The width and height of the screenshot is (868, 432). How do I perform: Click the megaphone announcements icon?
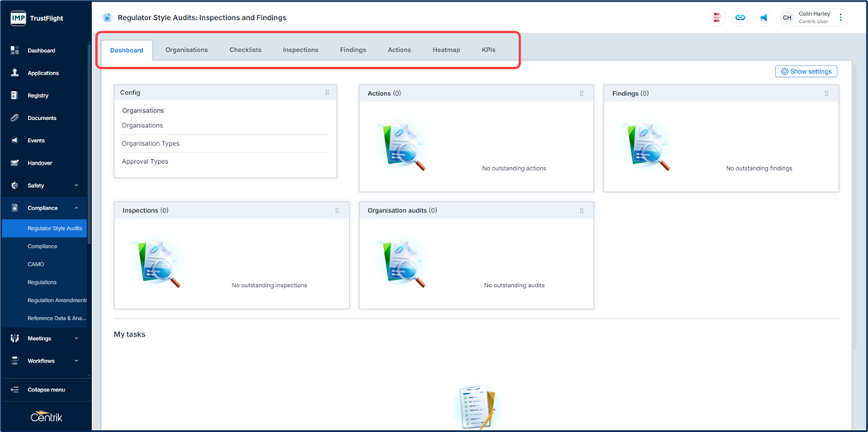point(763,17)
